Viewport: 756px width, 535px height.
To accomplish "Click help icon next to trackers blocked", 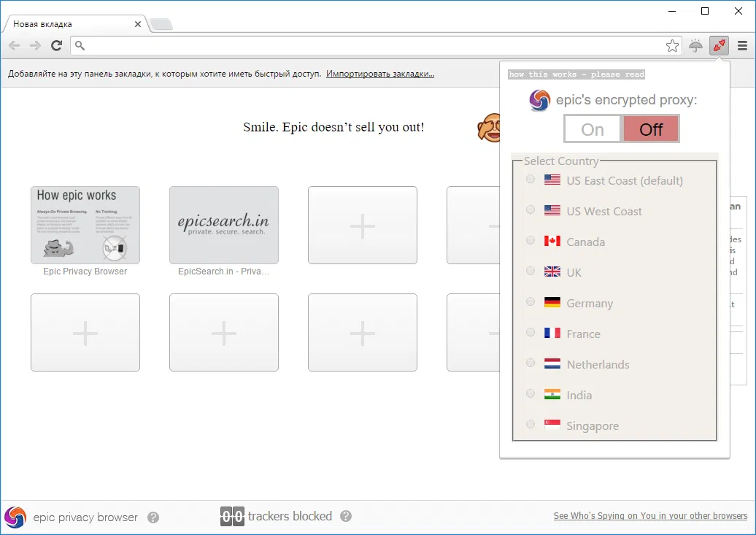I will click(346, 516).
